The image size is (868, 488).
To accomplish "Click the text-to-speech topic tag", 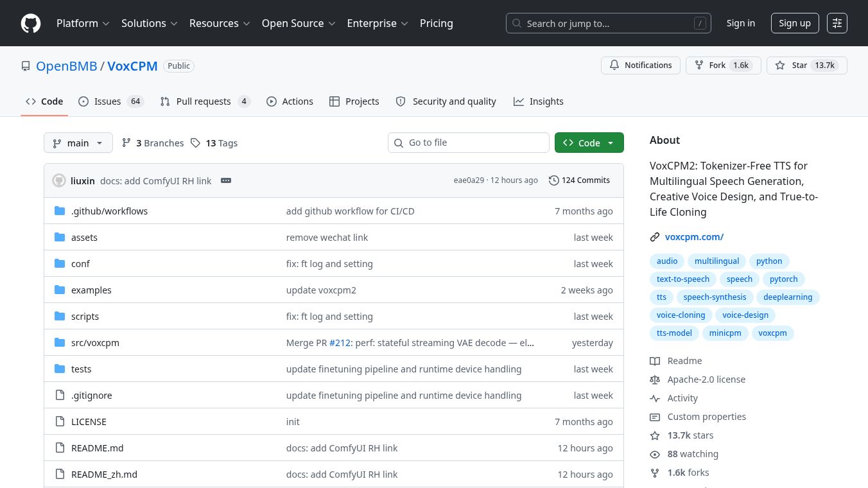I will (683, 279).
